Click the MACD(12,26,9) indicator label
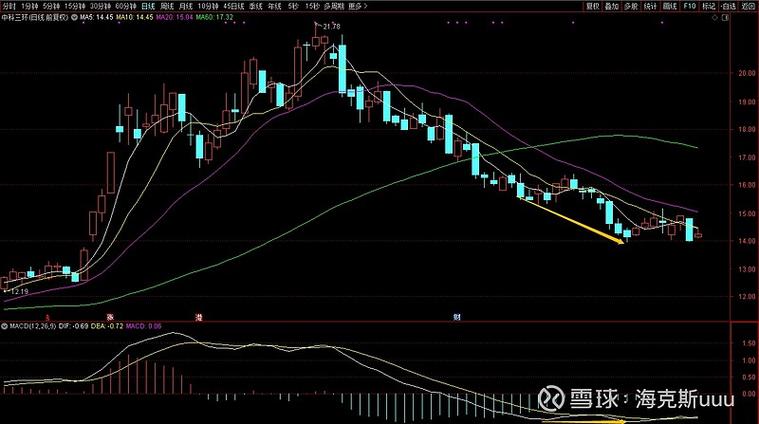The width and height of the screenshot is (759, 424). click(32, 326)
